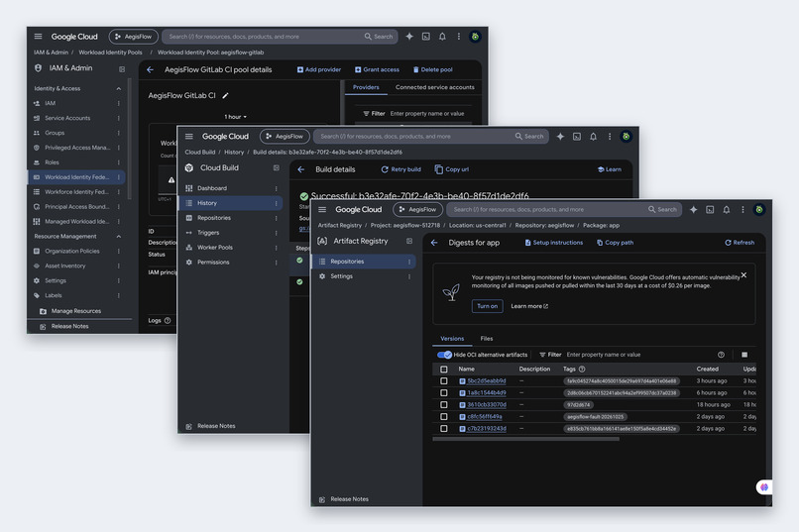Viewport: 799px width, 532px height.
Task: Click the help icon next to the Tags column
Action: [582, 370]
